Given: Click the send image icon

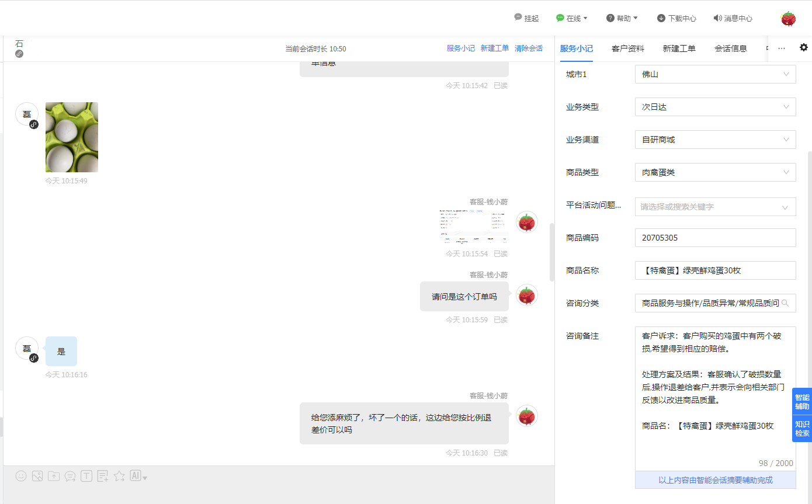Looking at the screenshot, I should [x=37, y=476].
